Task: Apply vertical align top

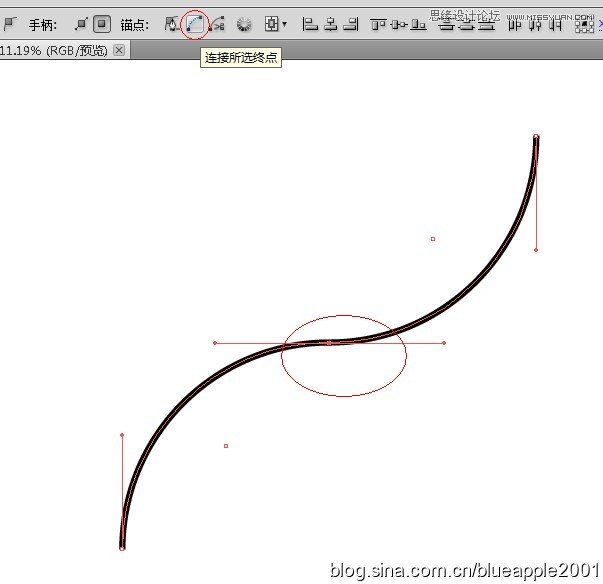Action: [x=378, y=25]
